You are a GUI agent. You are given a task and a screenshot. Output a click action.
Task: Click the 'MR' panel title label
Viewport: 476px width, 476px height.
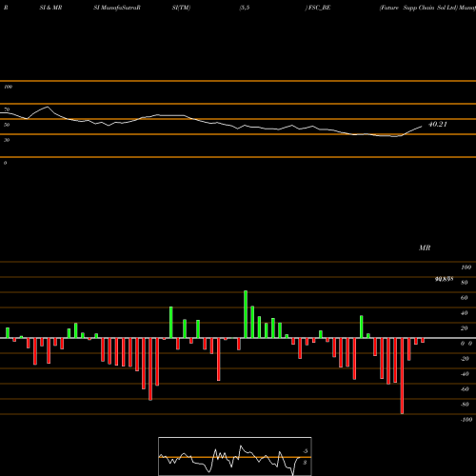(x=425, y=248)
